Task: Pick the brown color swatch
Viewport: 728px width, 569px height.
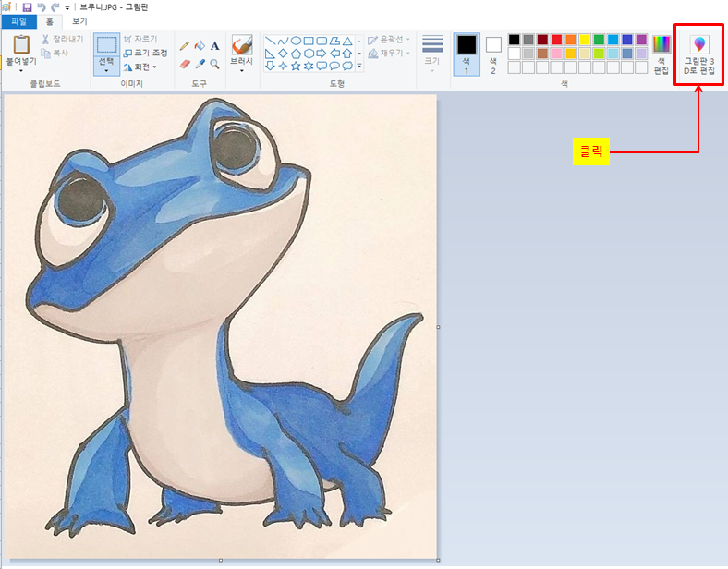Action: [542, 54]
